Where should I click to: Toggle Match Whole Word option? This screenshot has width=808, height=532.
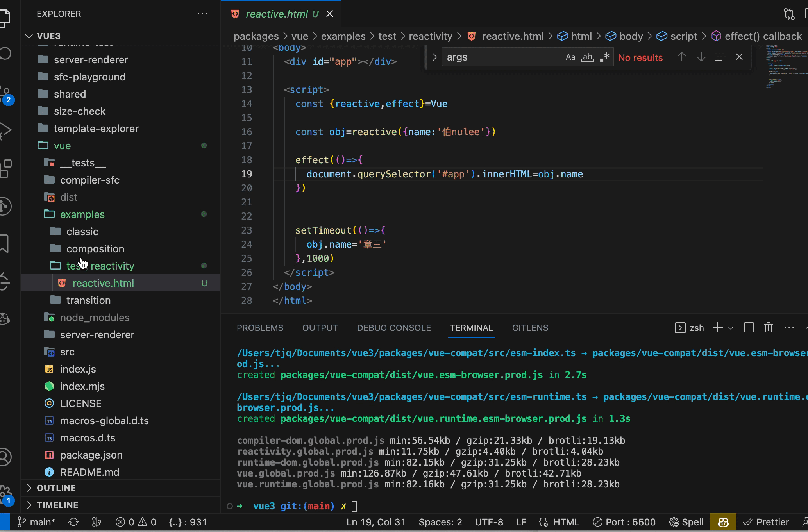pyautogui.click(x=587, y=57)
